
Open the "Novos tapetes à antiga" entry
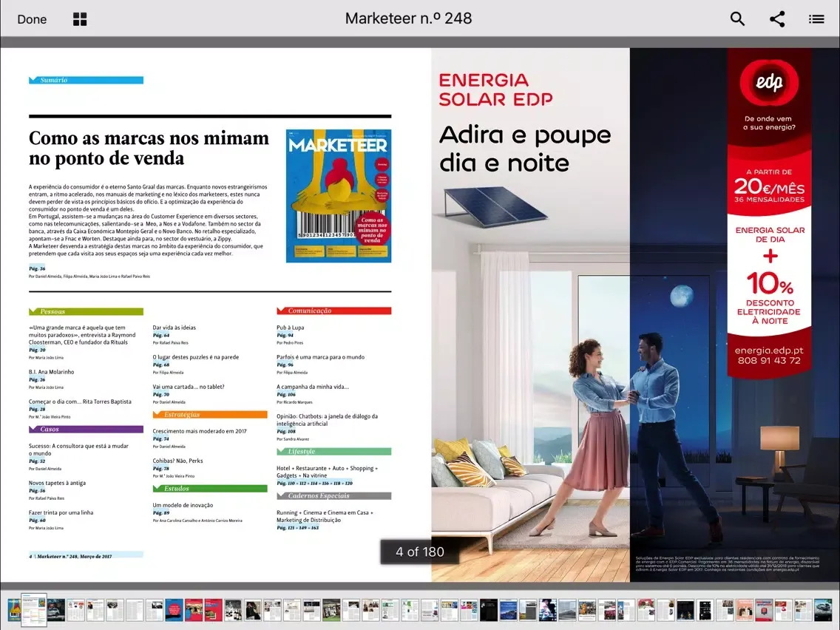coord(58,483)
